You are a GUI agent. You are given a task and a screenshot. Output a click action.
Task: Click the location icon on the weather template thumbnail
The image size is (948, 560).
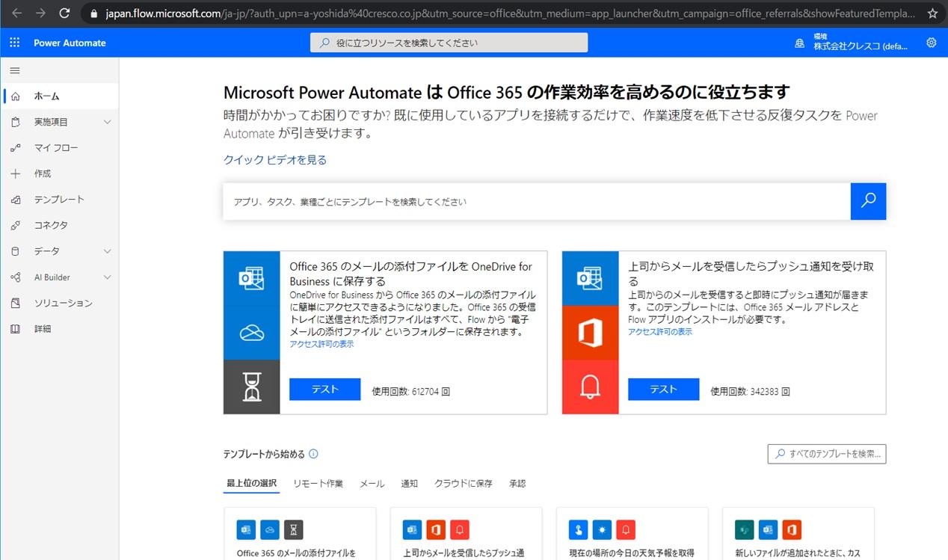[x=577, y=530]
